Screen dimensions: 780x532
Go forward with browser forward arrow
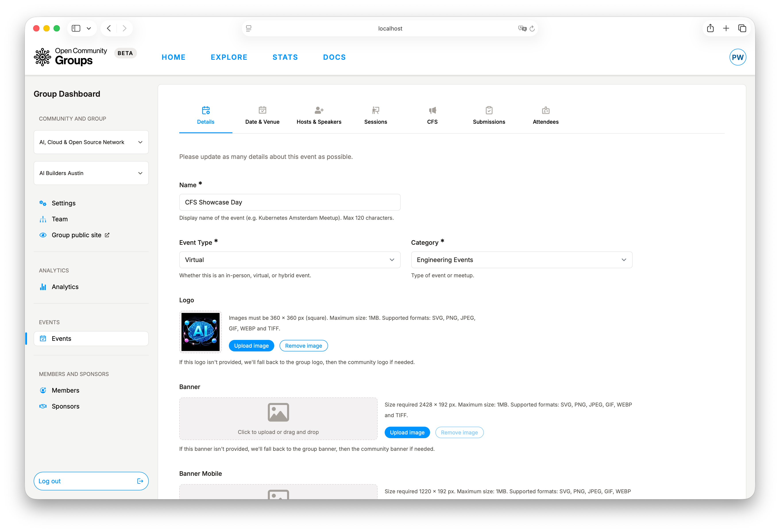click(x=125, y=28)
